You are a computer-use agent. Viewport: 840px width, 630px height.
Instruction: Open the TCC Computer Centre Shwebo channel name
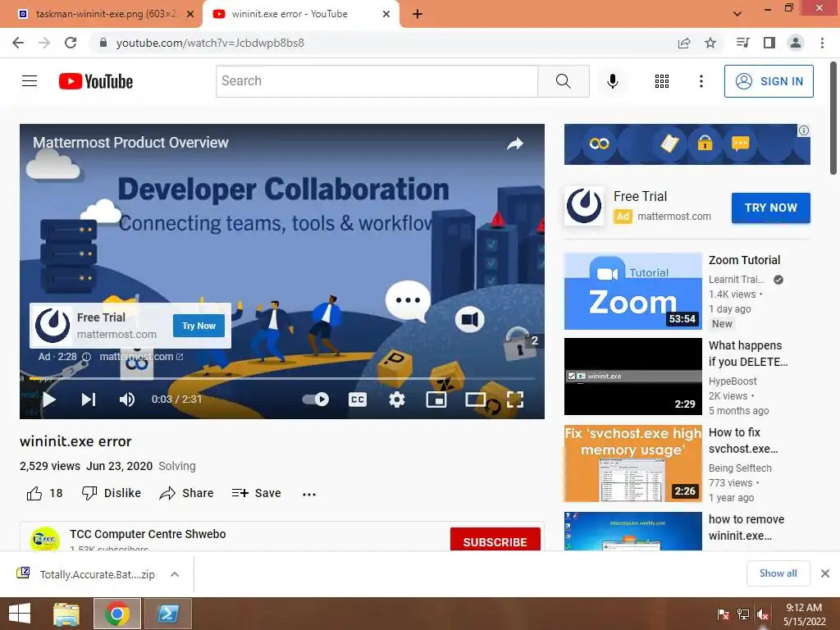pos(148,534)
